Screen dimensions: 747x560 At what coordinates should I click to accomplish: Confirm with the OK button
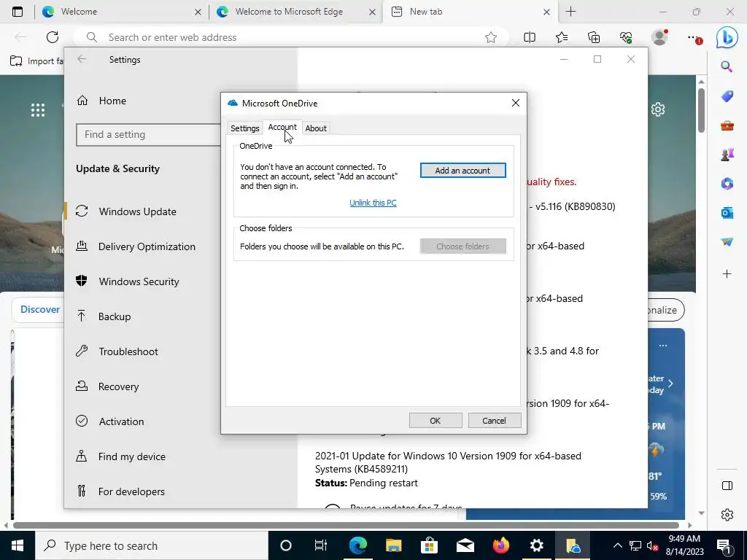click(436, 421)
